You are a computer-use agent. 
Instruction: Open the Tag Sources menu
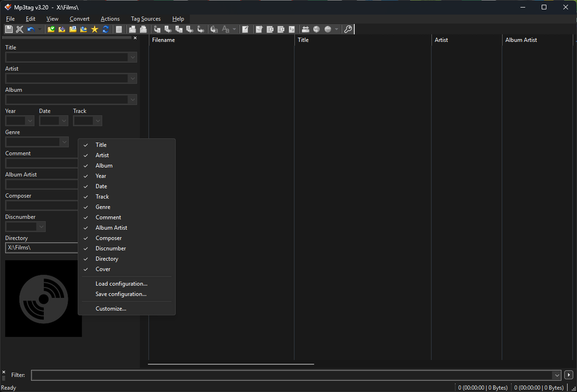(x=145, y=18)
